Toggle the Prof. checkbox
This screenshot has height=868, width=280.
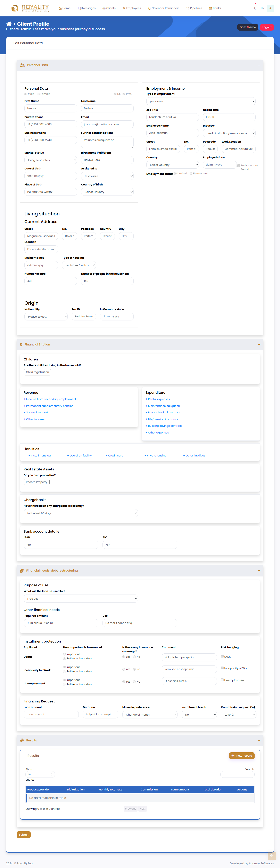[x=124, y=94]
